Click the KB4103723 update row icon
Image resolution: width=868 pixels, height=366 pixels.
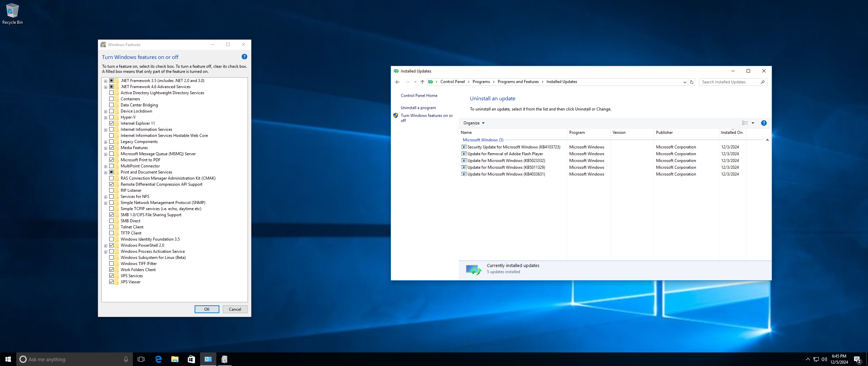[464, 147]
